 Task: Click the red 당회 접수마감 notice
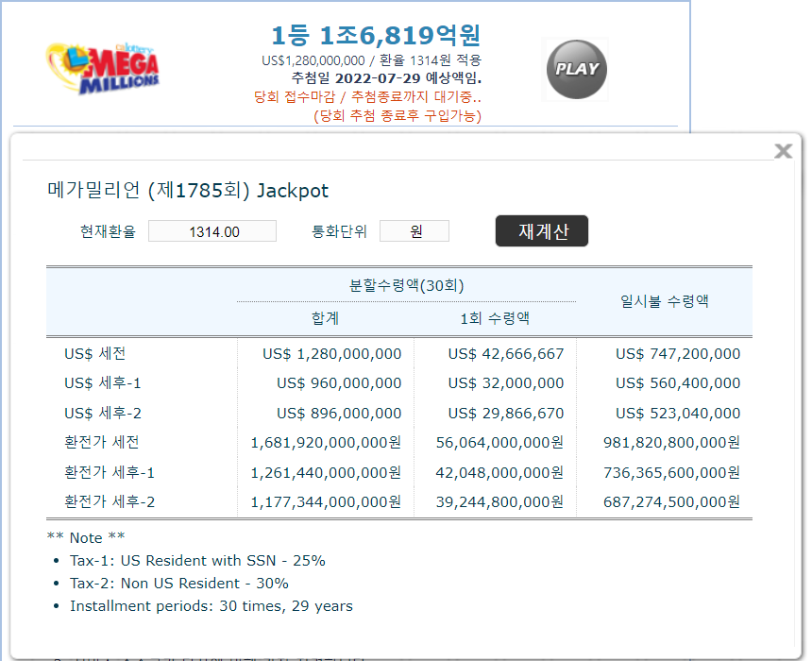[367, 97]
